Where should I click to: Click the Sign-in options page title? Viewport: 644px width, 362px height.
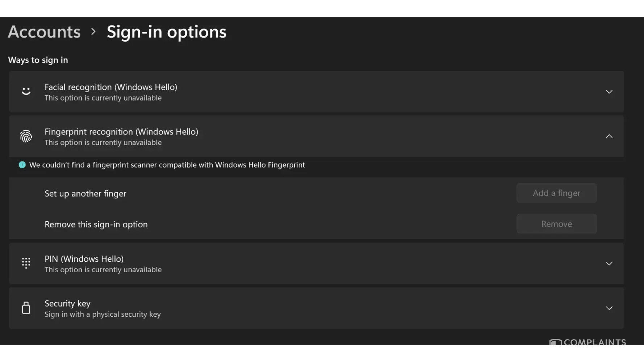[166, 32]
